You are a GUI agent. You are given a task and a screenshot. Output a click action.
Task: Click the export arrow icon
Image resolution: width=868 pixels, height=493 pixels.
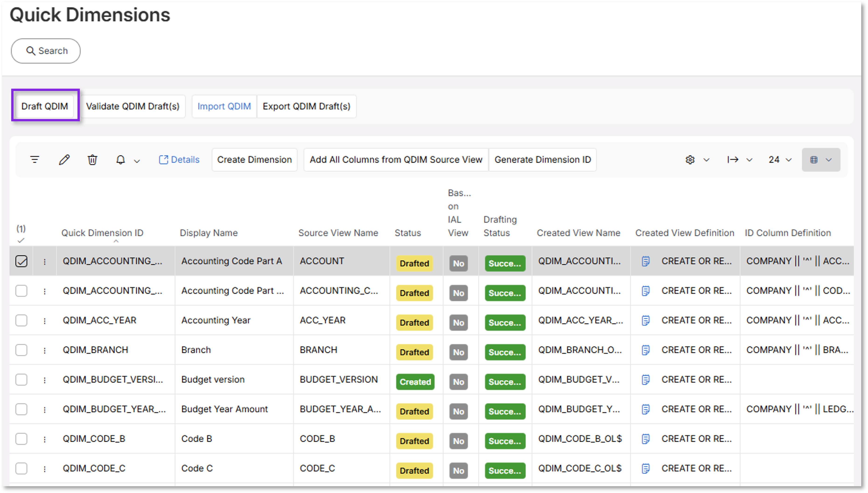click(733, 160)
